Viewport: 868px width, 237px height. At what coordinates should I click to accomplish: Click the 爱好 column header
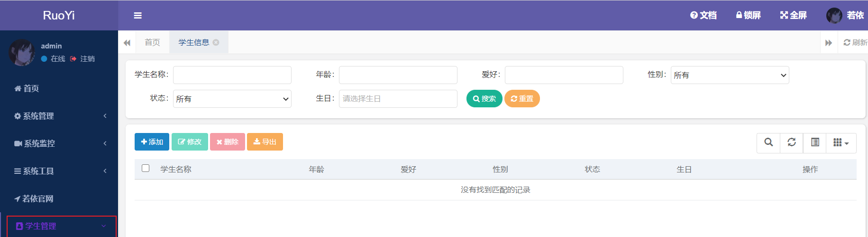(409, 170)
